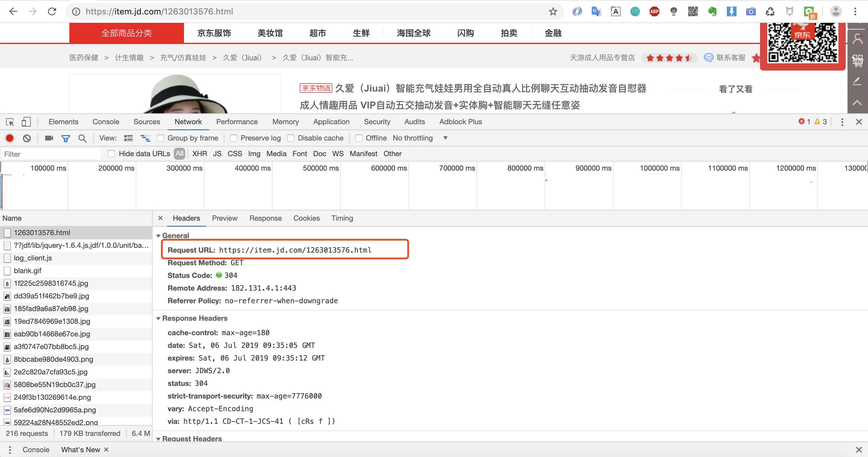Toggle the DevTools panel picker icon
This screenshot has height=457, width=868.
10,122
